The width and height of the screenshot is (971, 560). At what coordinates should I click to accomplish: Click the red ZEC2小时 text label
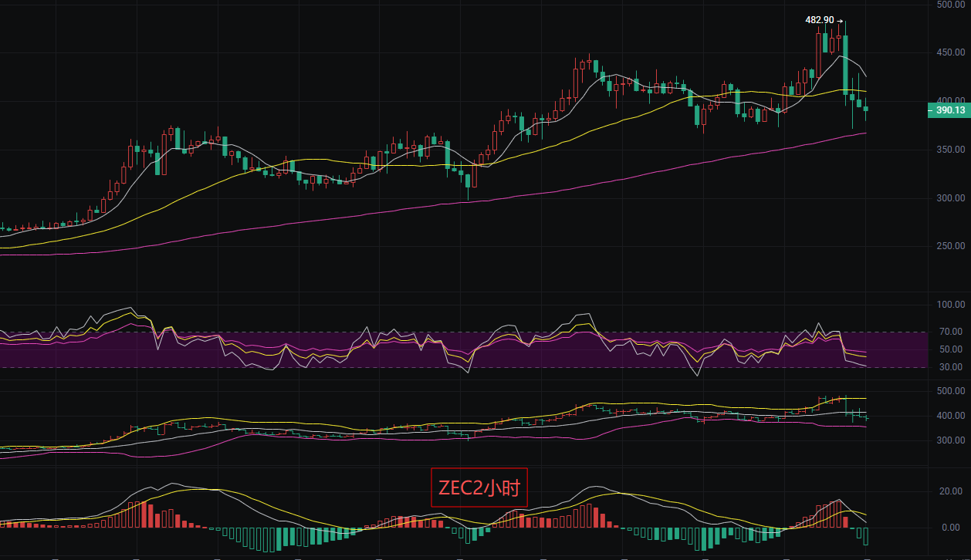[x=479, y=487]
